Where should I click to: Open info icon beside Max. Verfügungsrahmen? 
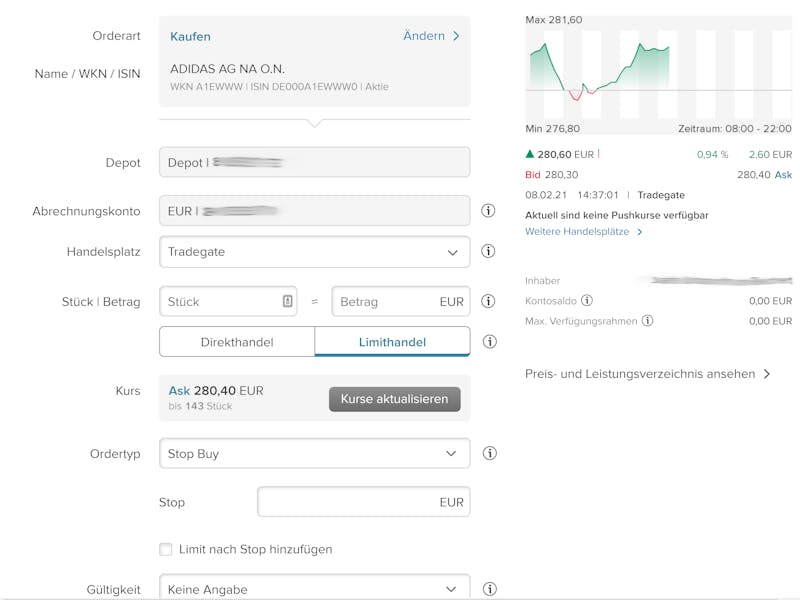point(647,320)
